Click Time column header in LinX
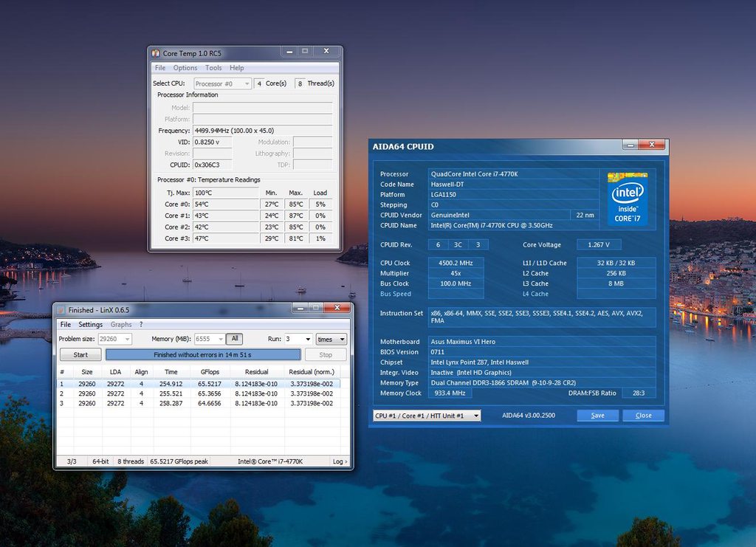The width and height of the screenshot is (756, 547). [x=171, y=372]
